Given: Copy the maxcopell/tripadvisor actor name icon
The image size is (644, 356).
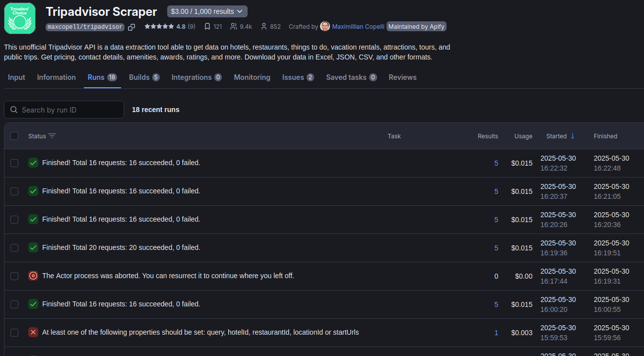Looking at the screenshot, I should click(x=131, y=27).
